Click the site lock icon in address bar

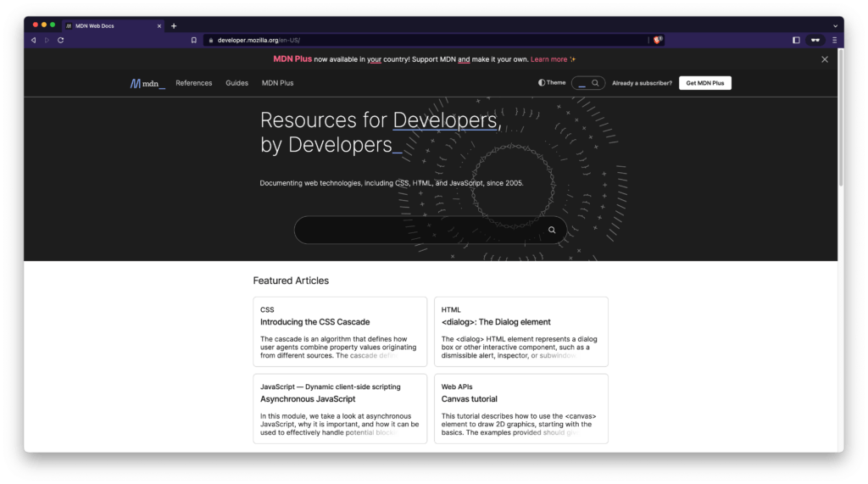pyautogui.click(x=211, y=40)
